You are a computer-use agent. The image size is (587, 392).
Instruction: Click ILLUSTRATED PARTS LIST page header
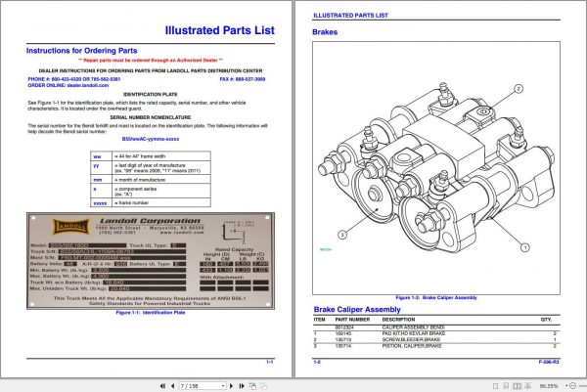pos(350,16)
